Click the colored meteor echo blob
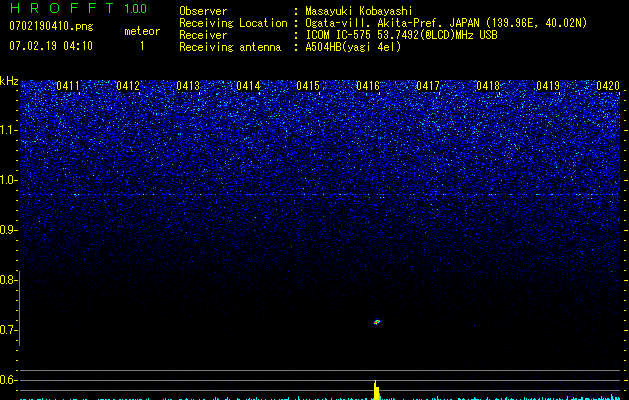629x400 pixels. pos(377,322)
